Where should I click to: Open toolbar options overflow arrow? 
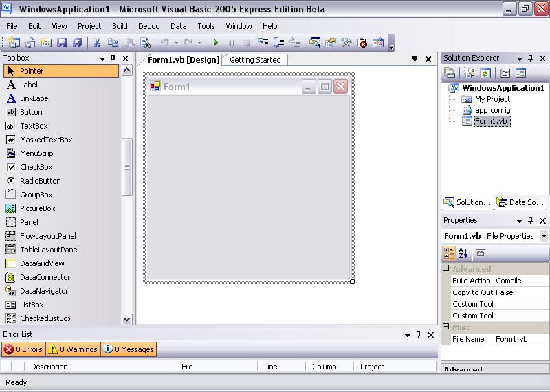[392, 43]
